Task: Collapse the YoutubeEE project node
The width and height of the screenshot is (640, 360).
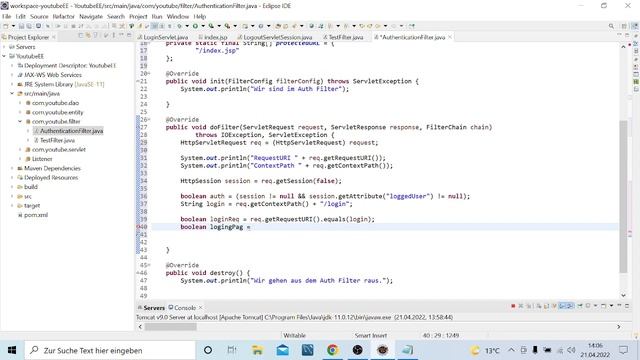Action: [x=4, y=56]
